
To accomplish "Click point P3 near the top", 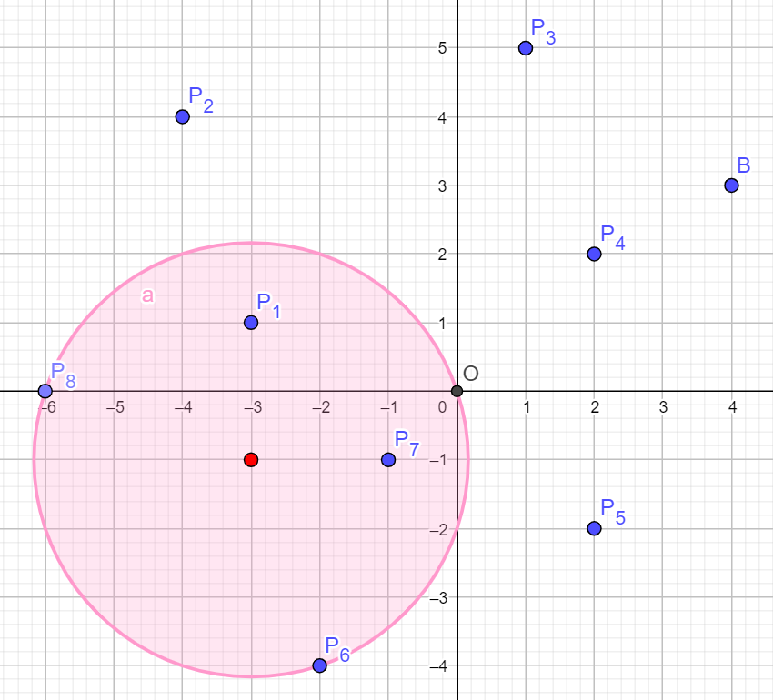I will (526, 48).
